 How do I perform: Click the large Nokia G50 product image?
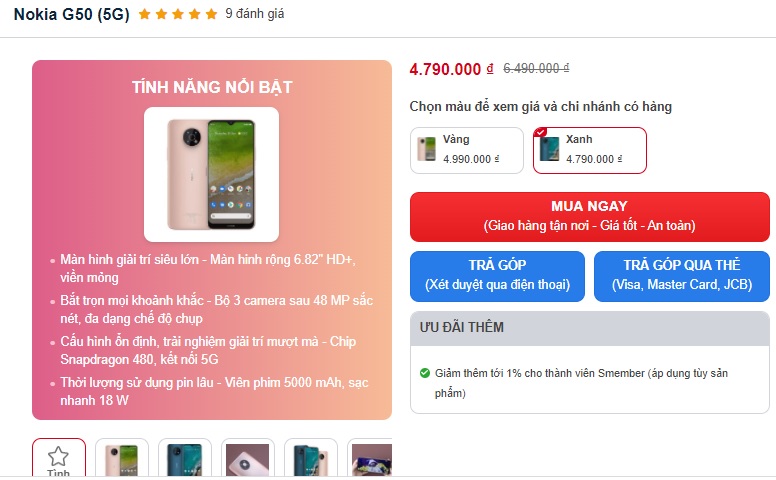point(211,173)
